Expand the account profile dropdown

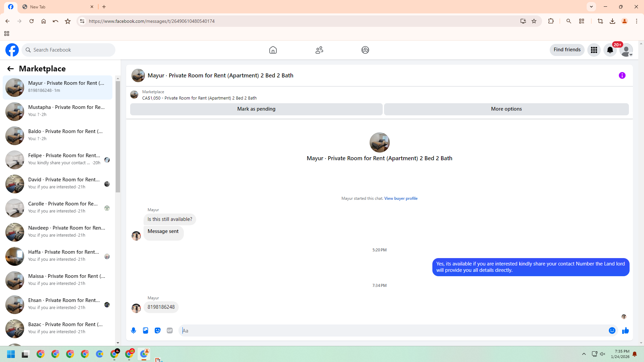(626, 50)
